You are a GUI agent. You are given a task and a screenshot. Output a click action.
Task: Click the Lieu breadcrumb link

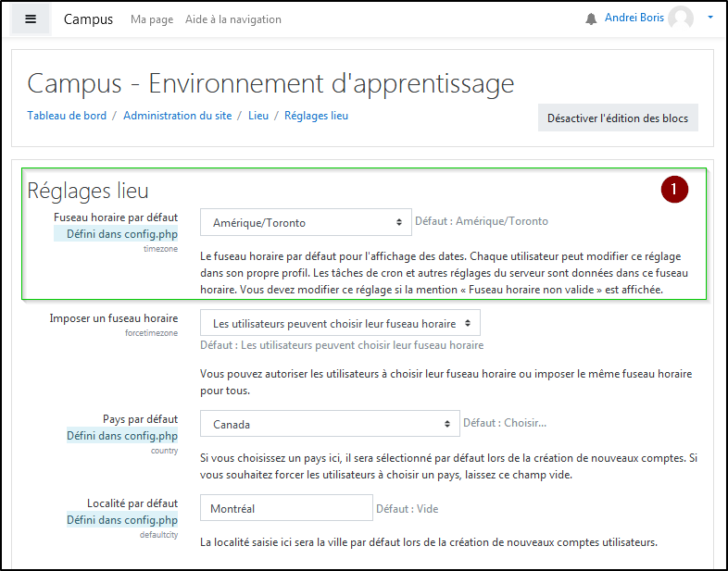258,116
